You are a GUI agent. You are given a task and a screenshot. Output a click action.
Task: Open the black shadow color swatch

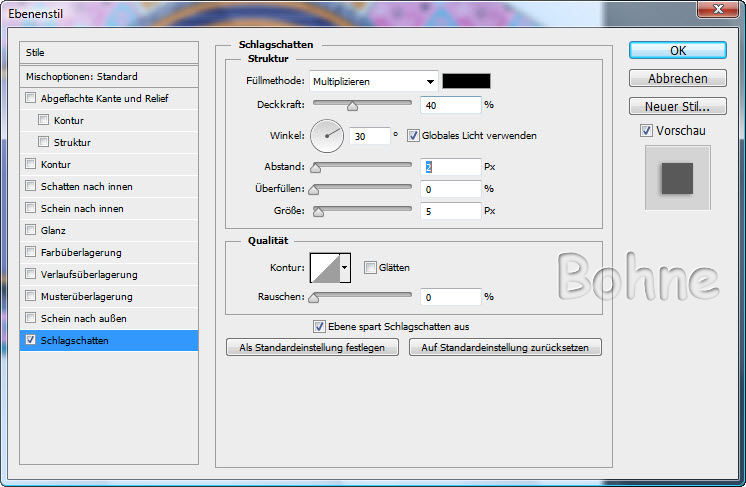(x=466, y=81)
